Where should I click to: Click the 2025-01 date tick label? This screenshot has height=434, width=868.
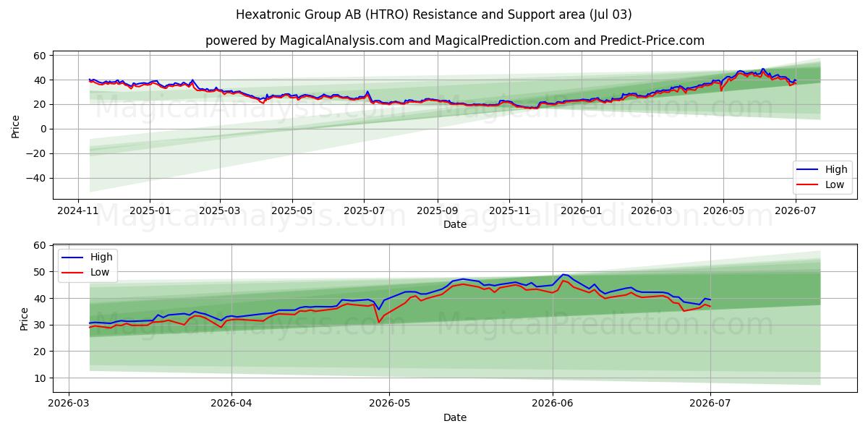pos(150,211)
